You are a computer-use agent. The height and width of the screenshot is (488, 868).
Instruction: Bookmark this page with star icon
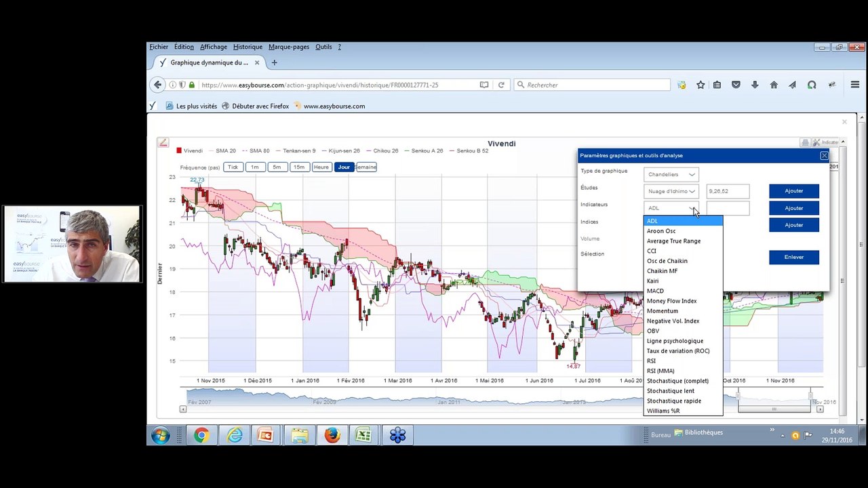coord(701,85)
